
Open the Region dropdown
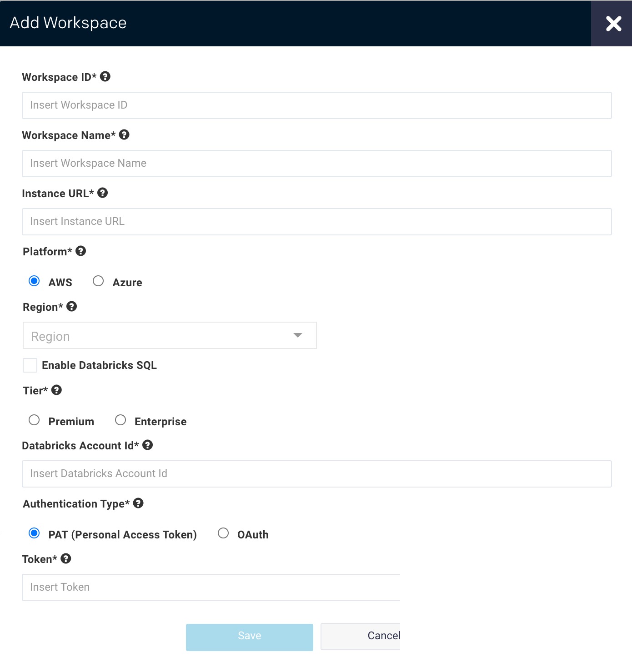(x=170, y=335)
